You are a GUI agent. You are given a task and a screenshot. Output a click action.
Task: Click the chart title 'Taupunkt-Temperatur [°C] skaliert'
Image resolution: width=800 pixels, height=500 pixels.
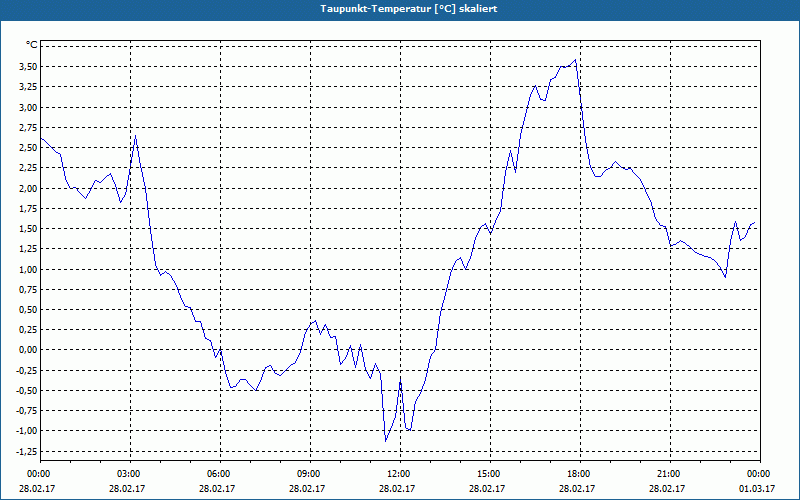[409, 9]
